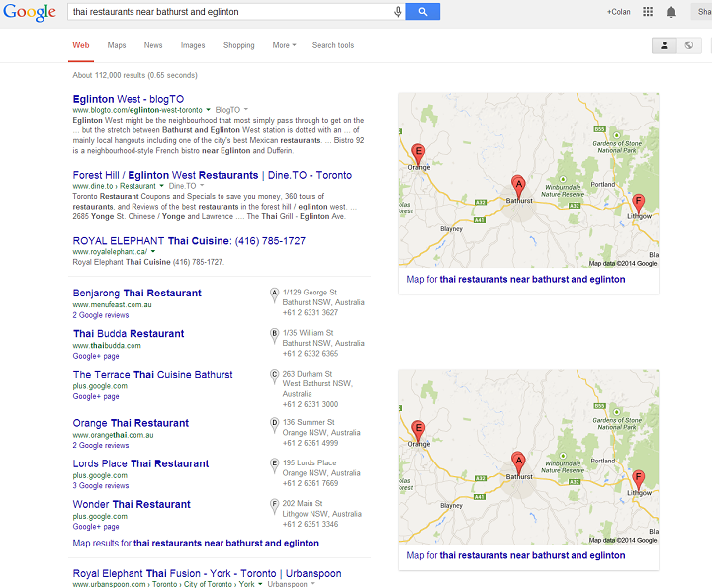Open Eglinton West - blogTO result
712x588 pixels.
click(x=129, y=99)
